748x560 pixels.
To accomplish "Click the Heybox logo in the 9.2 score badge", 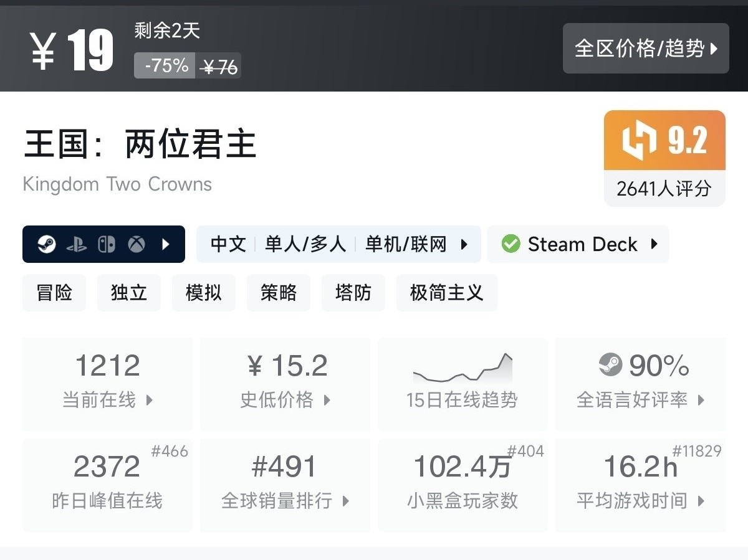I will 639,140.
